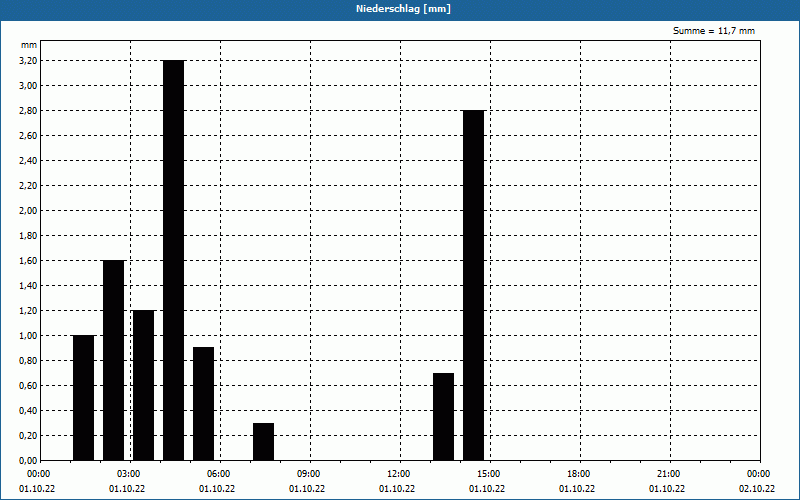Viewport: 800px width, 500px height.
Task: Click the '01.10.22' date under 12:00
Action: point(397,489)
